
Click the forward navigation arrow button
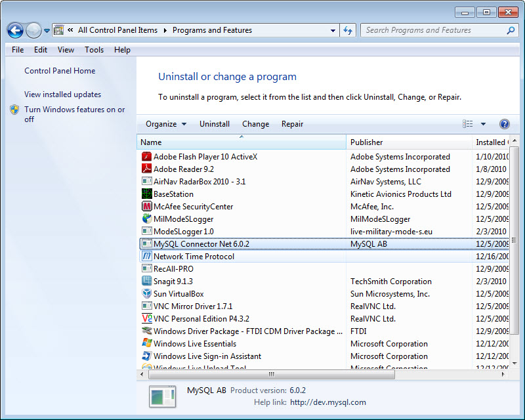tap(33, 30)
